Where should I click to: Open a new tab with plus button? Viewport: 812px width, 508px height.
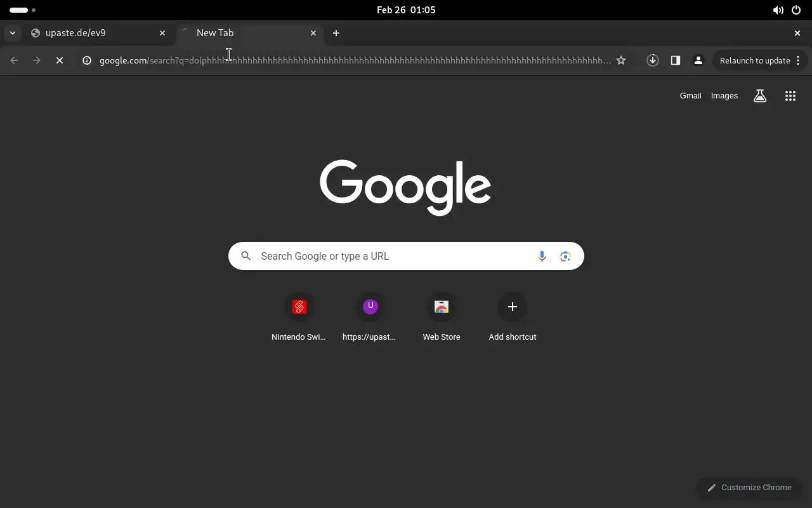(336, 33)
